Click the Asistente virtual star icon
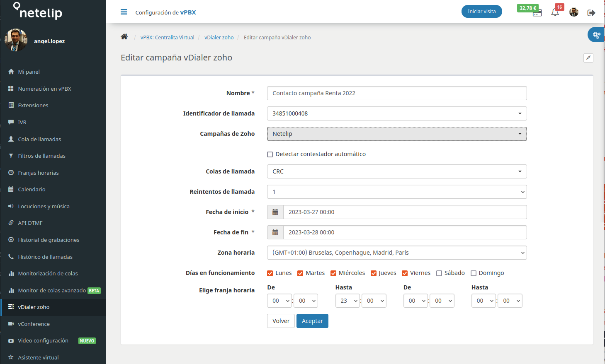This screenshot has width=605, height=364. click(x=11, y=357)
